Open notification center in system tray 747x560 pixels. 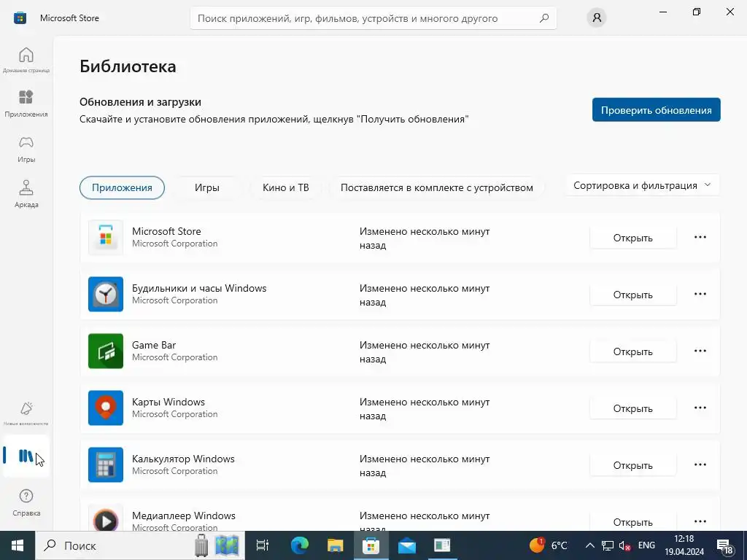(725, 546)
